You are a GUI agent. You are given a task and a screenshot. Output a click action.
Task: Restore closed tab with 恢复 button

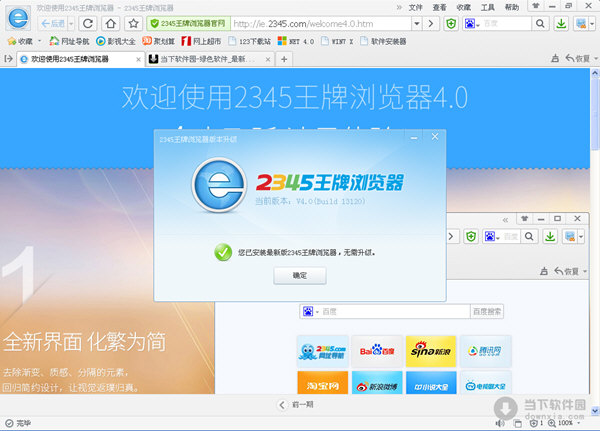[578, 59]
